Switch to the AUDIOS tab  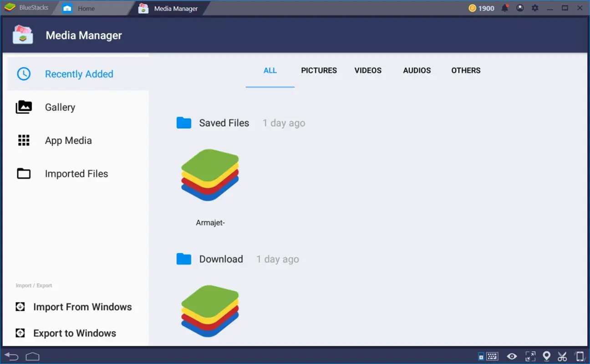417,71
